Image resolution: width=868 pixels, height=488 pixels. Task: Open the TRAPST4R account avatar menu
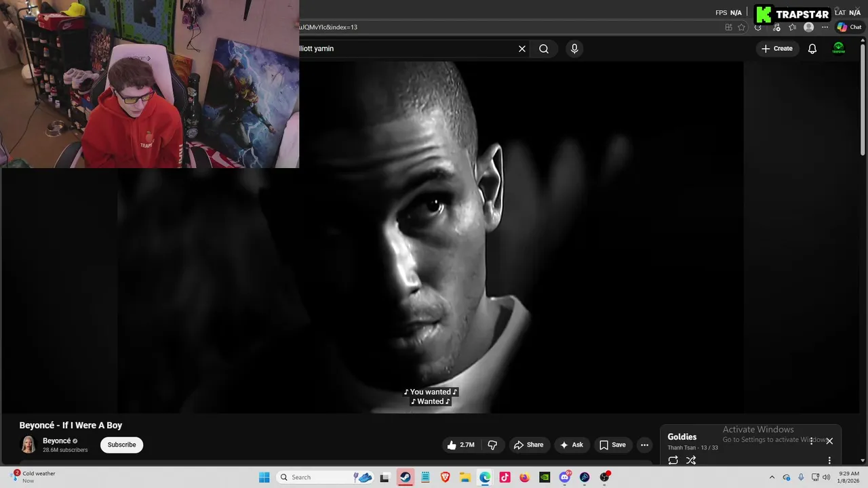(x=839, y=49)
